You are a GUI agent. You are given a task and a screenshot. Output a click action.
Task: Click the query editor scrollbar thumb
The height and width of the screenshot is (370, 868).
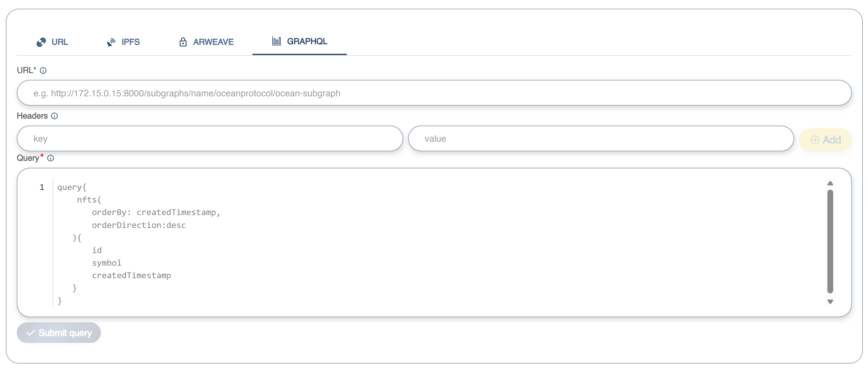pyautogui.click(x=830, y=241)
